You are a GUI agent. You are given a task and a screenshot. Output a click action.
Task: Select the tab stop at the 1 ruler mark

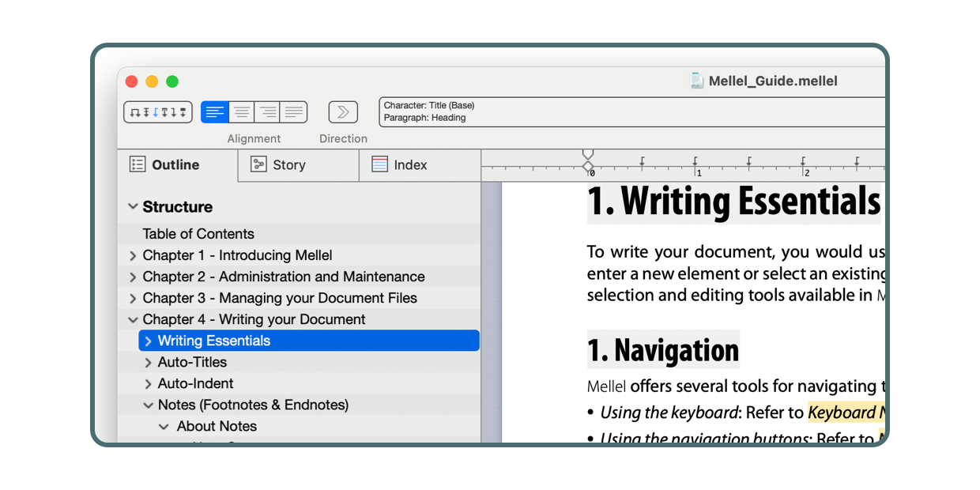coord(695,162)
